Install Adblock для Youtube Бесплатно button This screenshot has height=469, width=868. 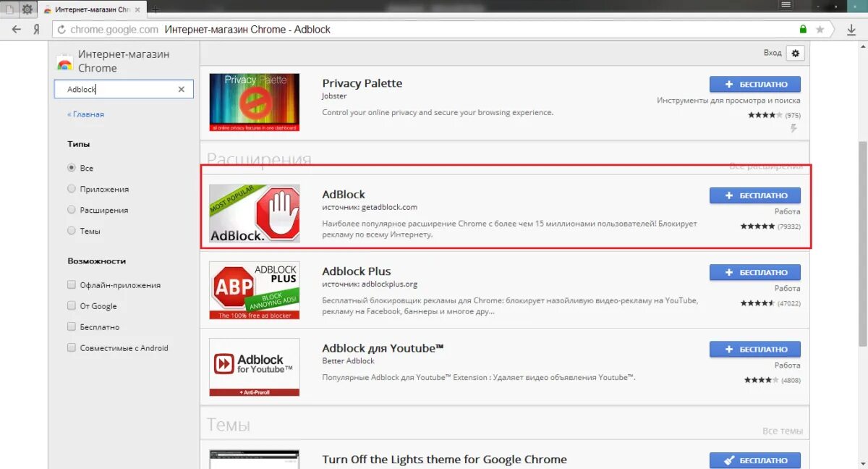(754, 350)
